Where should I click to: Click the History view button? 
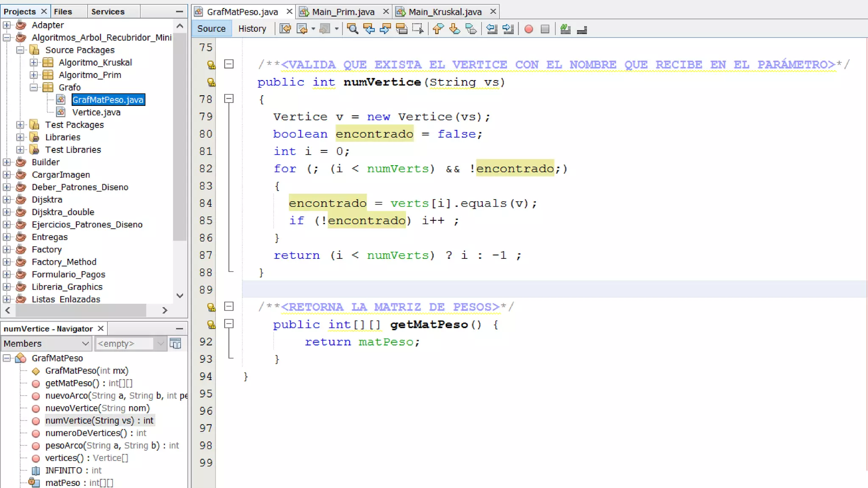click(x=252, y=29)
